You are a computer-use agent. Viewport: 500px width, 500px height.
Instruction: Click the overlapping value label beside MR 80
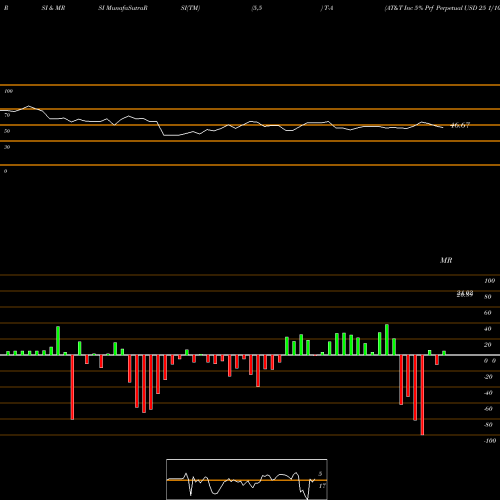click(x=465, y=294)
